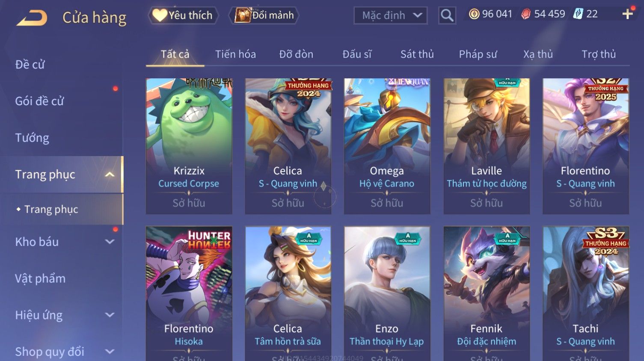Tap the heart icon in Yêu thích
The height and width of the screenshot is (361, 644).
(x=160, y=15)
